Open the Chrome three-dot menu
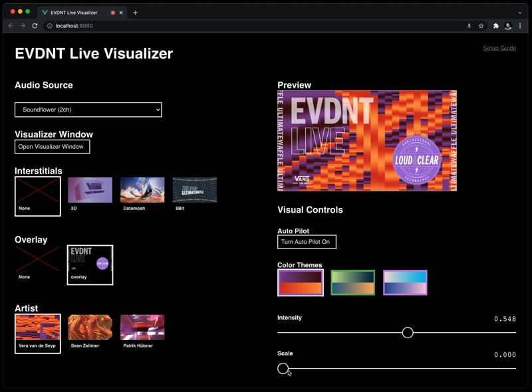532x392 pixels. (x=520, y=26)
